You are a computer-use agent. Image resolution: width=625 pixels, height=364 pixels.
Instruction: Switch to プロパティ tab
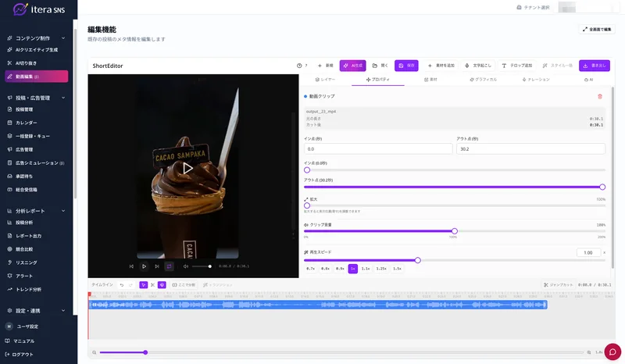click(x=378, y=80)
